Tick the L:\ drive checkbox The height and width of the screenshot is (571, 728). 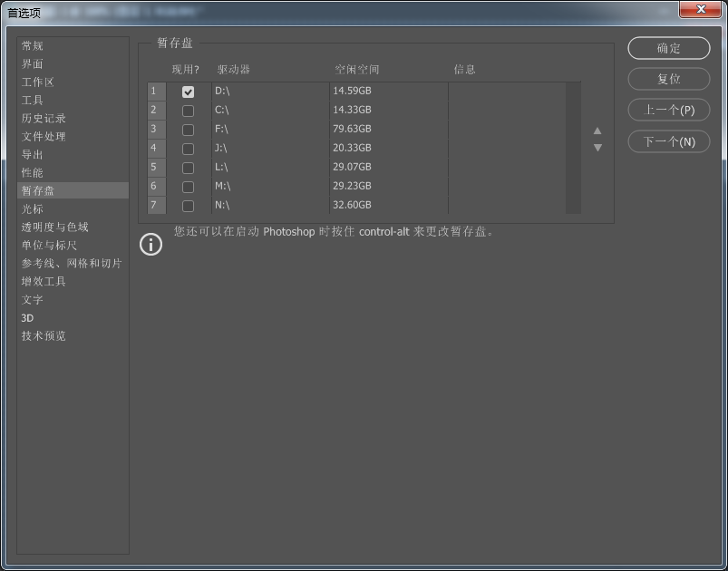(188, 168)
